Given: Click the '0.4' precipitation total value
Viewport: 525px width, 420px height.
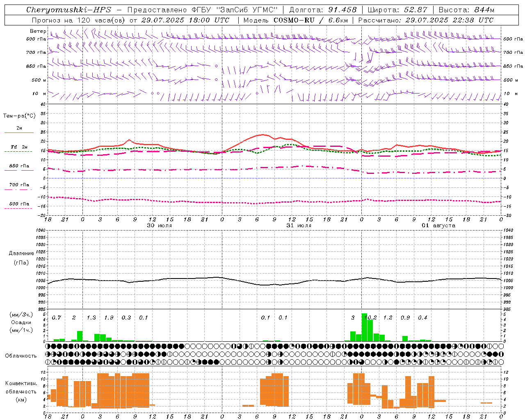Looking at the screenshot, I should 422,318.
